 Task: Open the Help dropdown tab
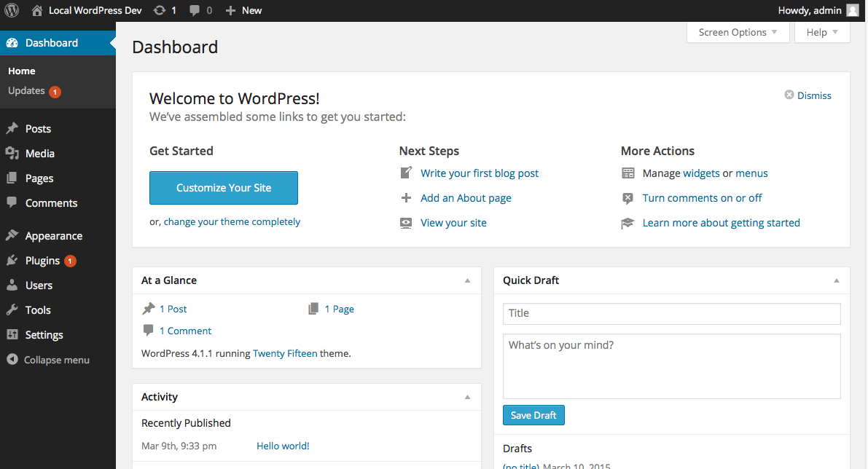coord(822,32)
